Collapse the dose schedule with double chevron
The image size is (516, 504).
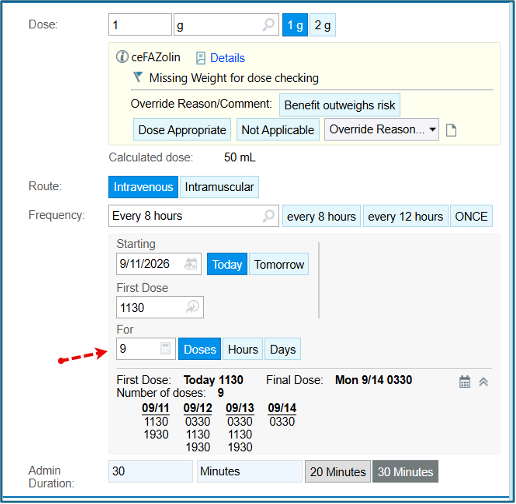[x=483, y=382]
